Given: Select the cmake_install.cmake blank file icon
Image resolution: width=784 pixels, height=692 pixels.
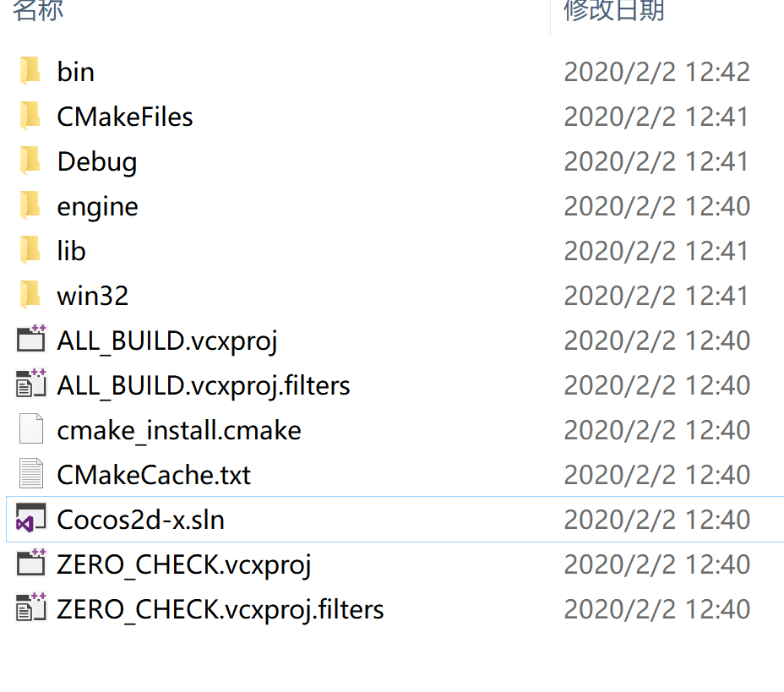Looking at the screenshot, I should click(x=31, y=429).
